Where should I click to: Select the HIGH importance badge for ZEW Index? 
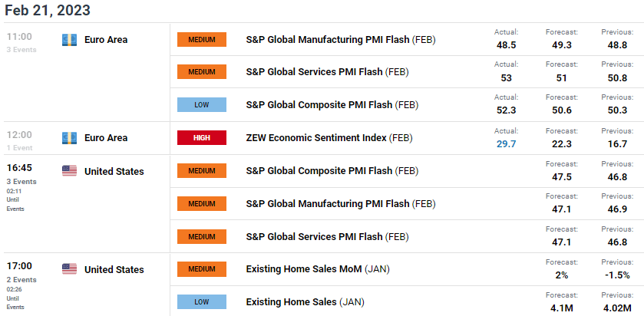coord(202,138)
